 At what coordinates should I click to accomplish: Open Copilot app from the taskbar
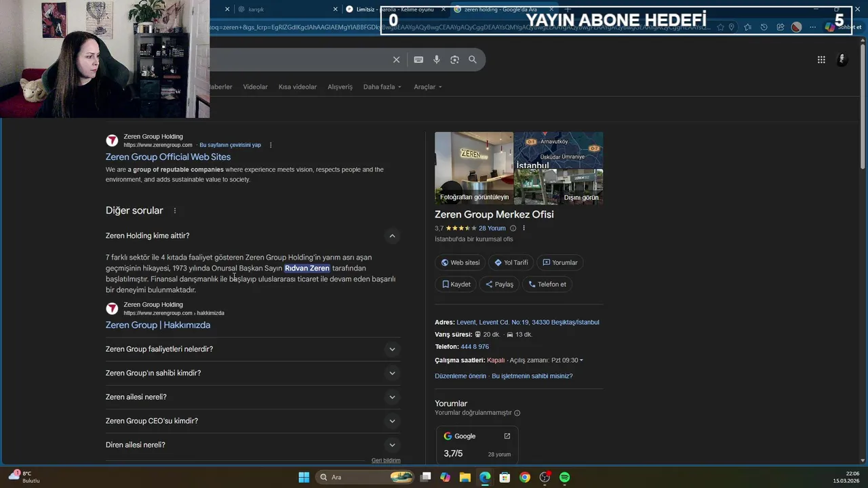445,477
